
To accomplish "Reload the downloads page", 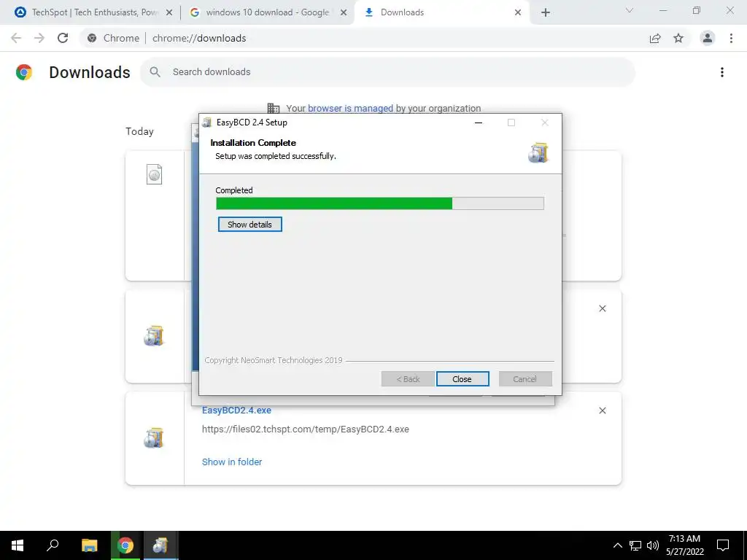I will (x=63, y=38).
